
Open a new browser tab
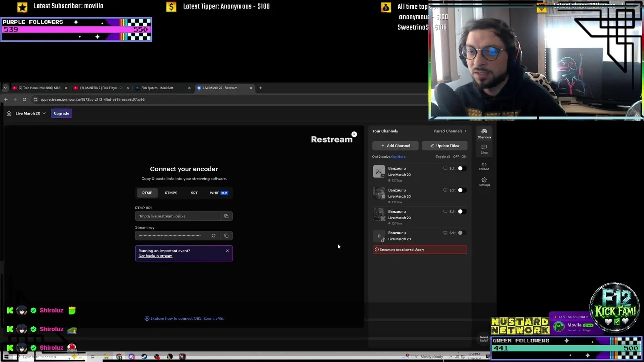pos(260,88)
